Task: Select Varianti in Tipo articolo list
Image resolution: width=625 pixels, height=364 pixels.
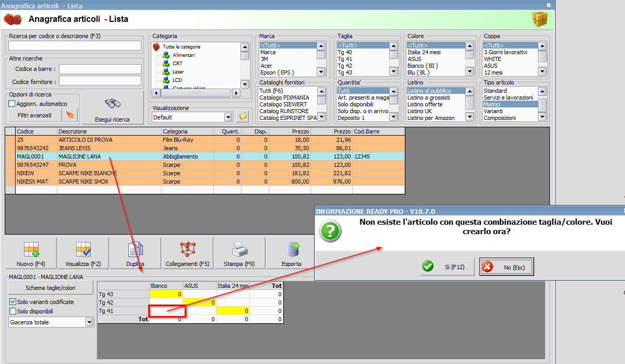Action: (x=493, y=111)
